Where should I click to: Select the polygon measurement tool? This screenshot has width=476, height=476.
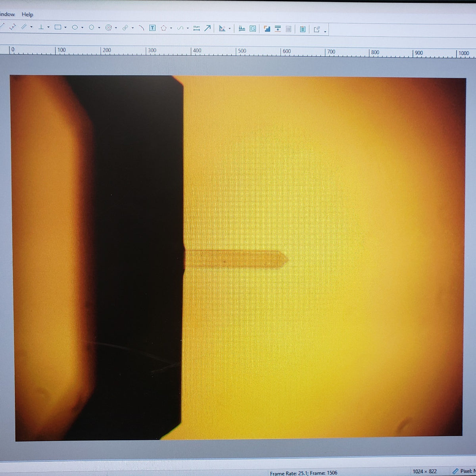pyautogui.click(x=163, y=28)
